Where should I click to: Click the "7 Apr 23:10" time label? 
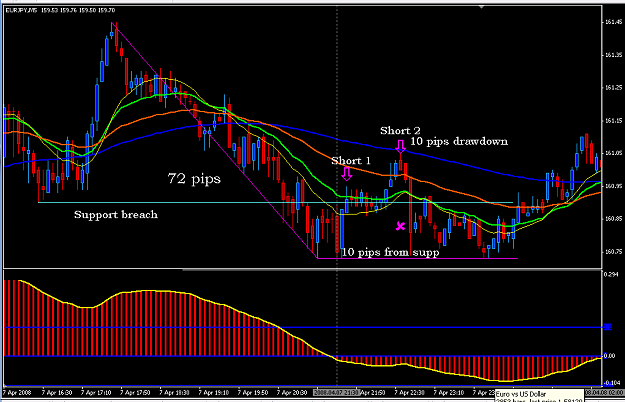coord(449,392)
